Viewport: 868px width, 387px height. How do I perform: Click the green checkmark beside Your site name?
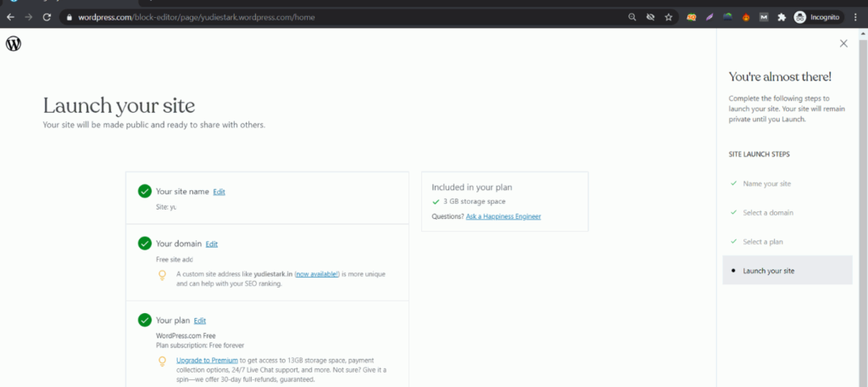point(144,191)
